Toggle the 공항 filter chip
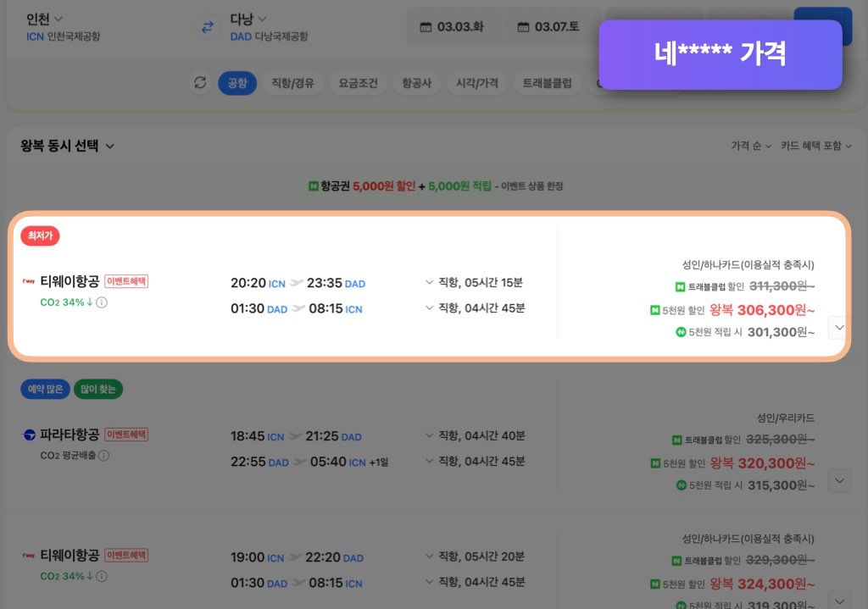Screen dimensions: 868x609 pos(237,83)
